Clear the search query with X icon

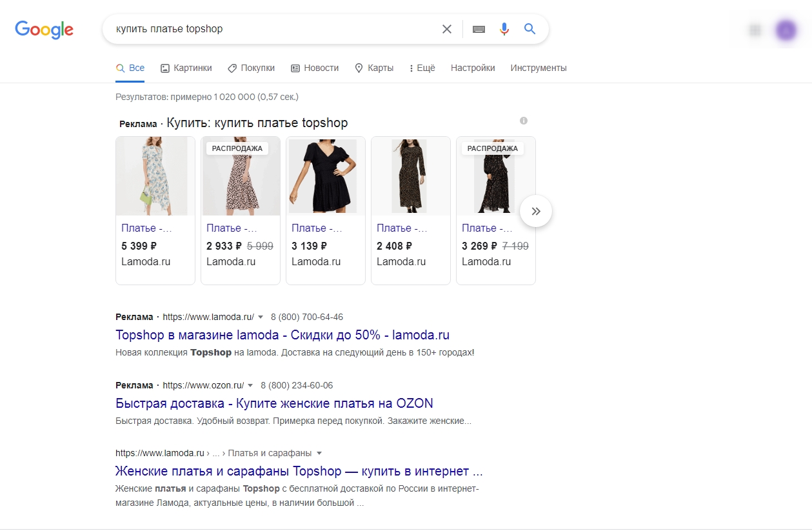point(446,29)
